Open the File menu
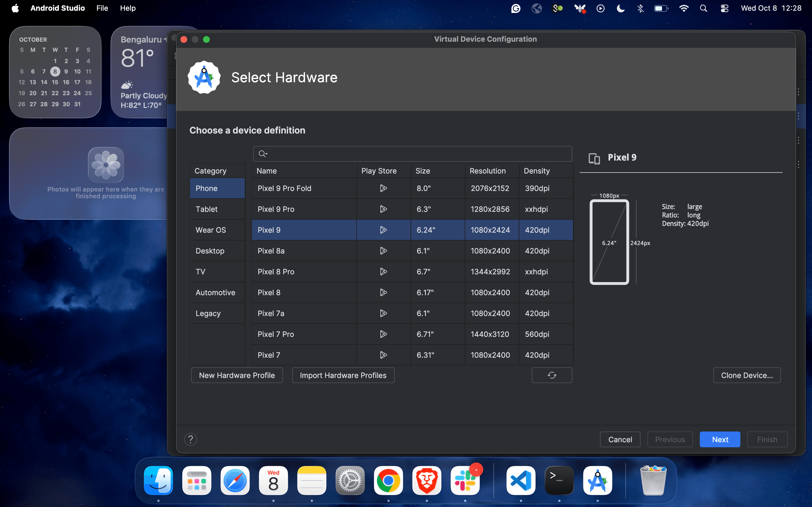 [x=102, y=8]
